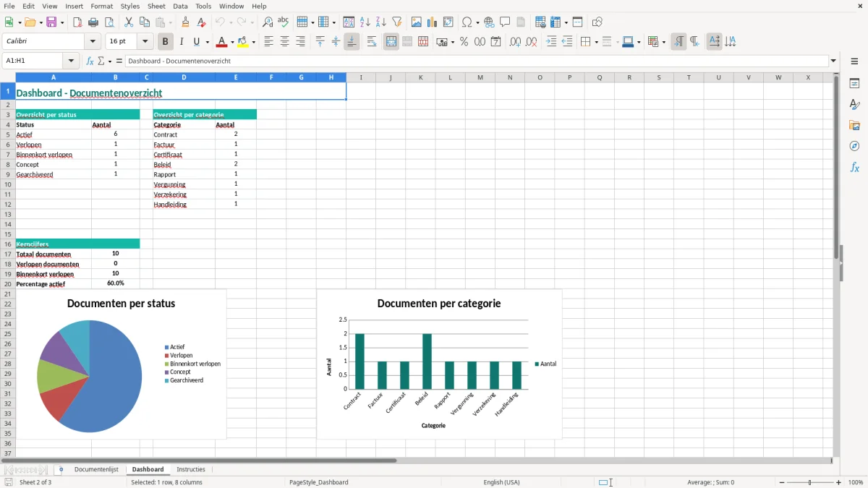Viewport: 868px width, 488px height.
Task: Open the Sheet menu
Action: pos(156,6)
